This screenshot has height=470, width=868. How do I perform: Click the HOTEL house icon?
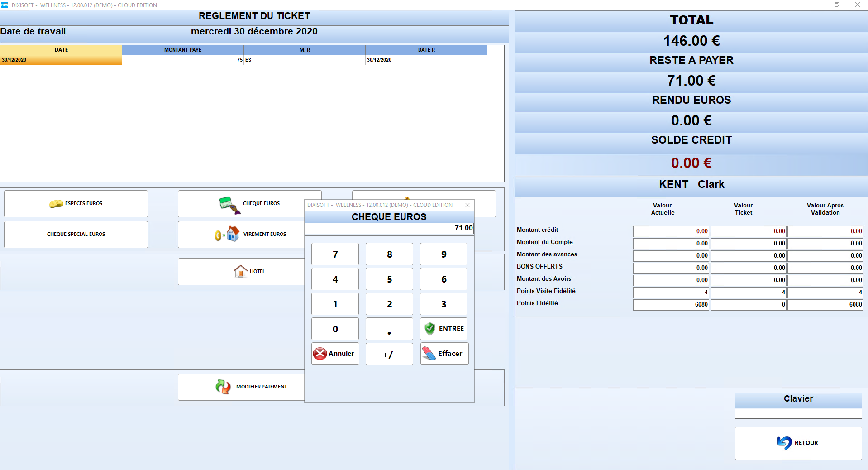(240, 271)
